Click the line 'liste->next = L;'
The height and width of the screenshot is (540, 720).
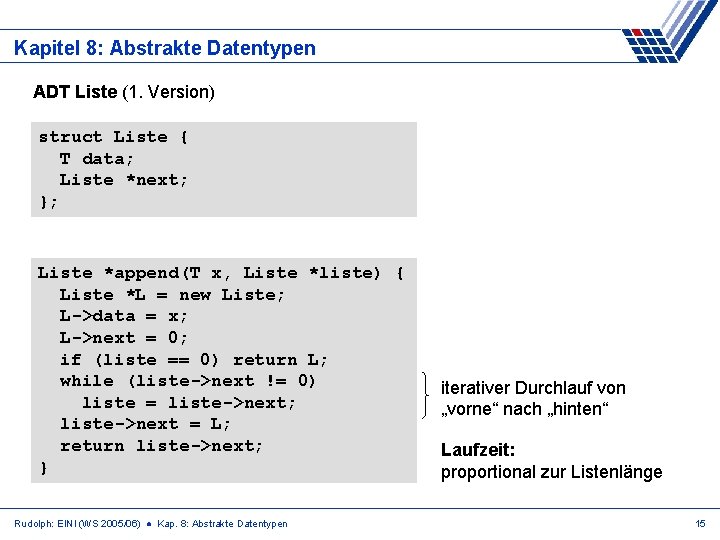pyautogui.click(x=145, y=424)
